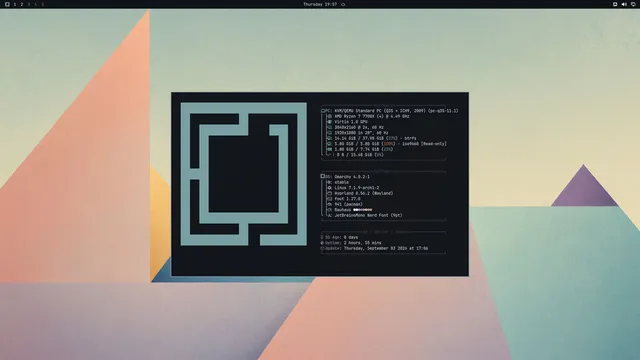Click the iso9660 [Read-only] line text

point(391,144)
